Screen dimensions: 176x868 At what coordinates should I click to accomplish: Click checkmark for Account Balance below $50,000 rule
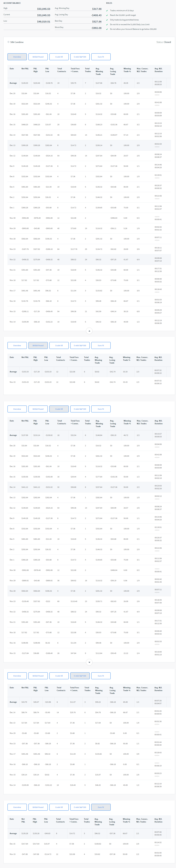coord(107,29)
